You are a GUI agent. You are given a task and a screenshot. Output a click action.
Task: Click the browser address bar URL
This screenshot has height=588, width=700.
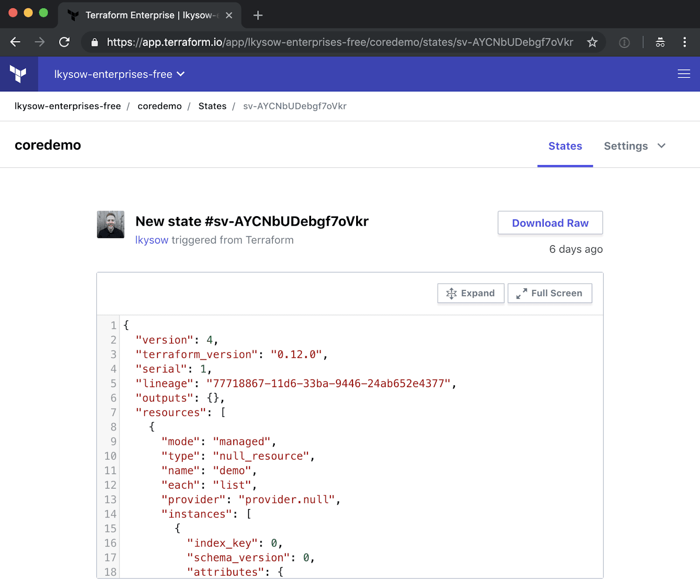pos(339,42)
